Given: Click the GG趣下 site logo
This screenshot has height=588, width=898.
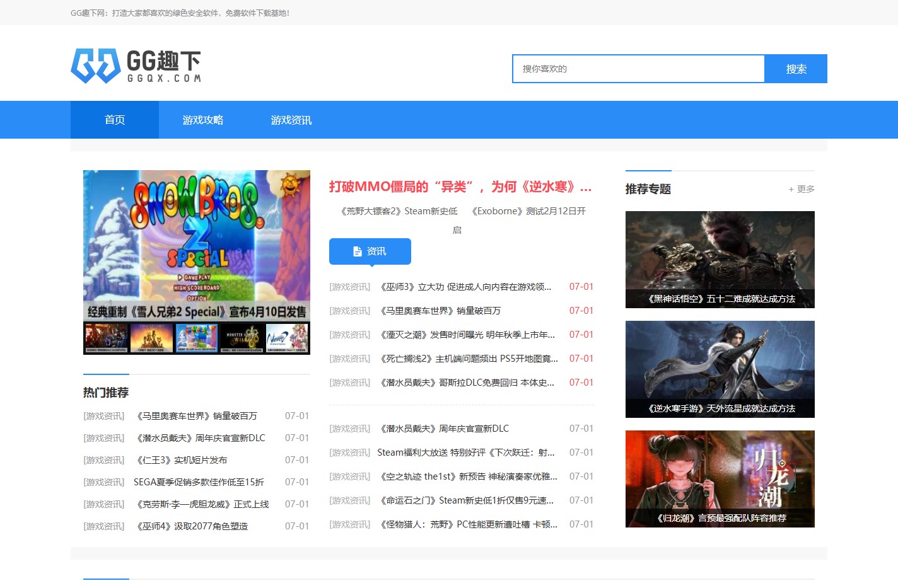Looking at the screenshot, I should pyautogui.click(x=136, y=66).
